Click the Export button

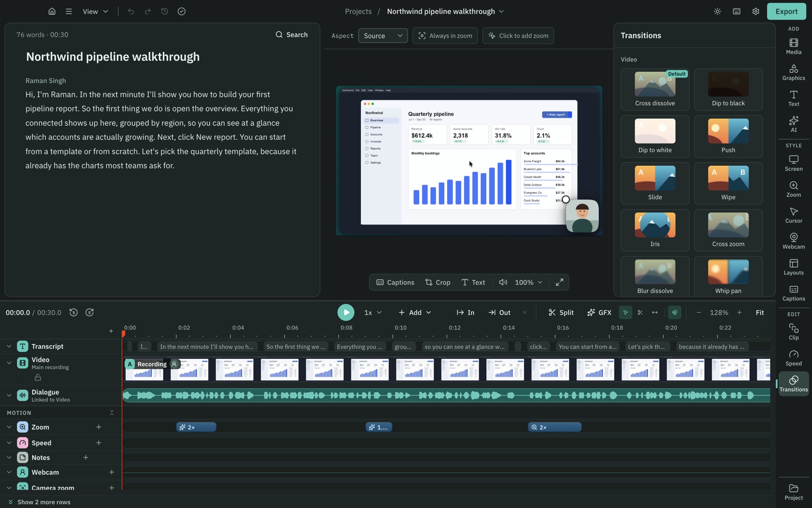(x=786, y=11)
